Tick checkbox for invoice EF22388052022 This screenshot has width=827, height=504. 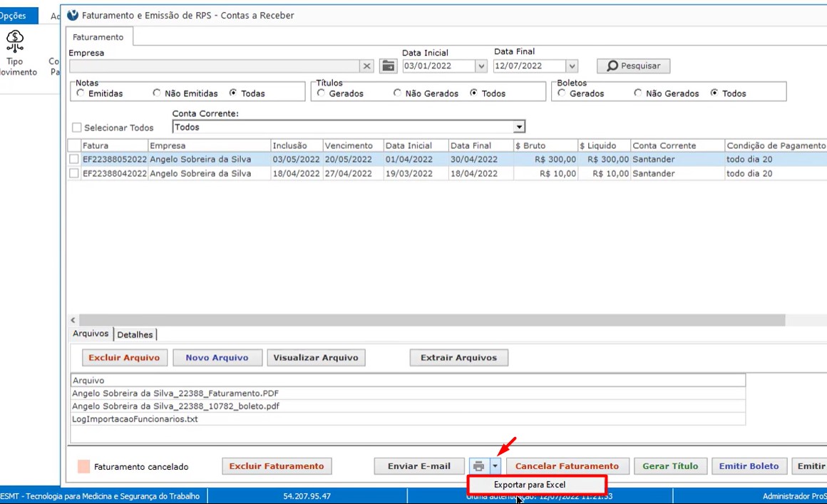[74, 160]
